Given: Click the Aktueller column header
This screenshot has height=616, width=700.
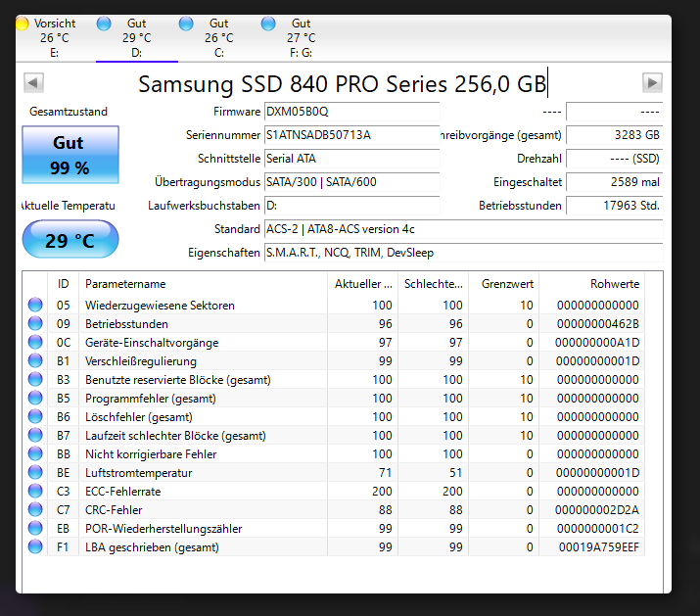Looking at the screenshot, I should click(362, 284).
